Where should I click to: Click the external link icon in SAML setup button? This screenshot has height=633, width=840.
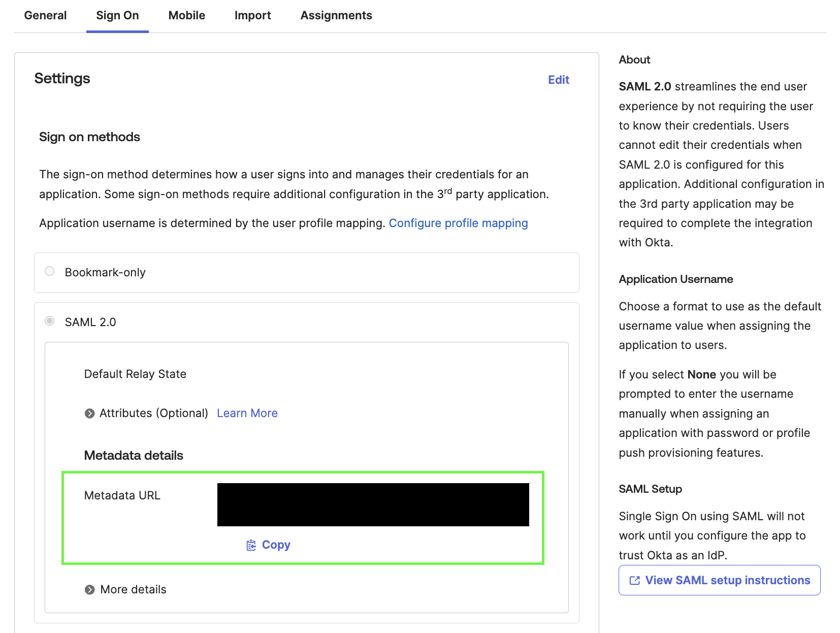click(x=634, y=580)
